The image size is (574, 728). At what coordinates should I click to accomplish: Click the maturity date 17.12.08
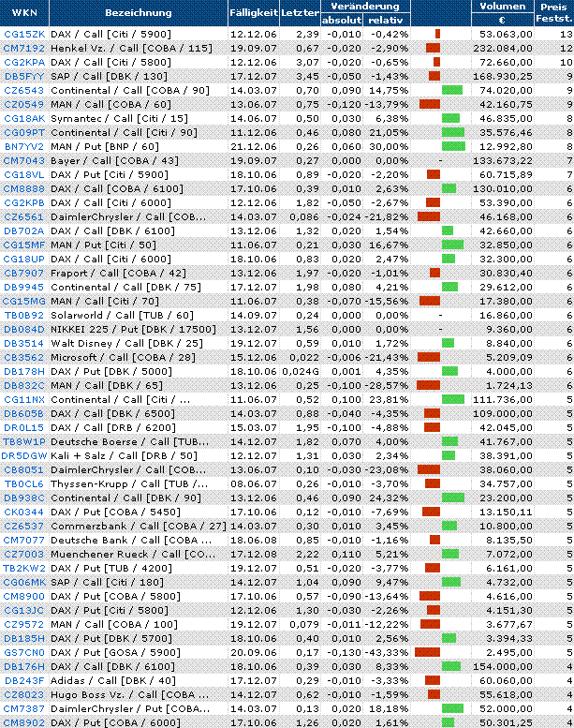(254, 555)
